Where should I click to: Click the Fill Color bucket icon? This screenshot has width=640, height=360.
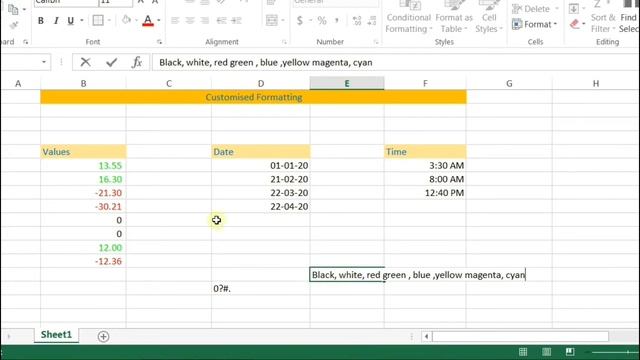(x=127, y=20)
